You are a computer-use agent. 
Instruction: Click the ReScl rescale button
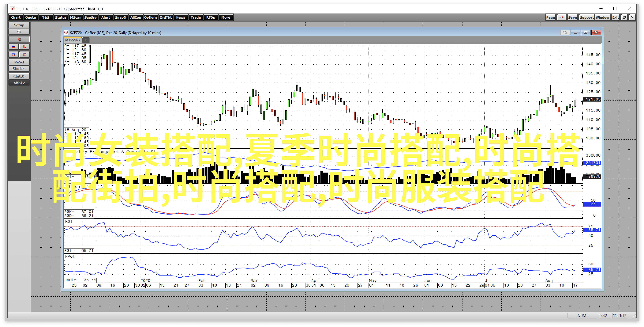[x=19, y=62]
